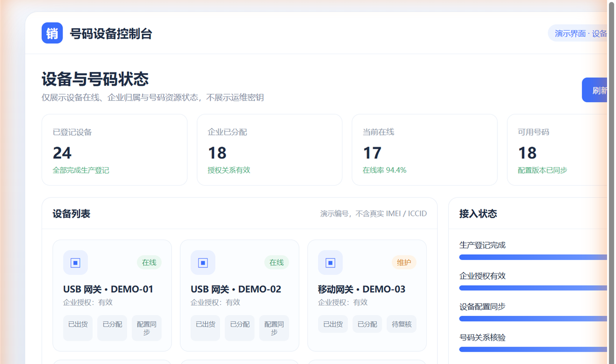
Task: Click the 已分配 tag on DEMO-03
Action: [367, 324]
